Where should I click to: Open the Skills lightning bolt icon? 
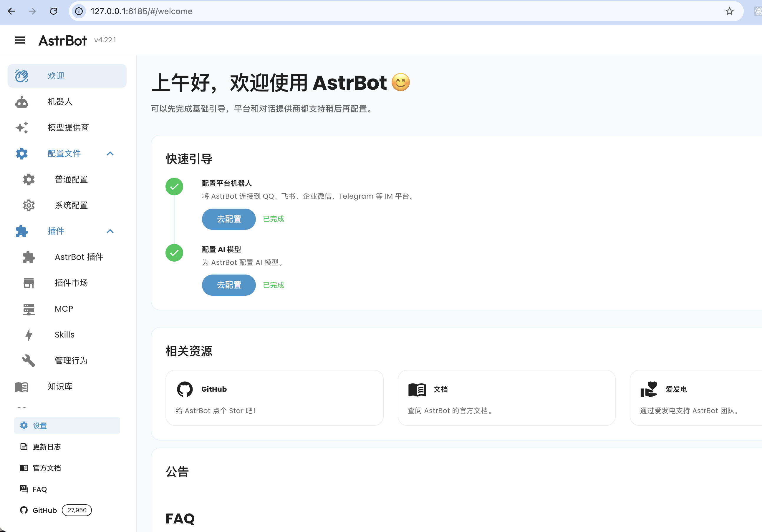coord(29,335)
